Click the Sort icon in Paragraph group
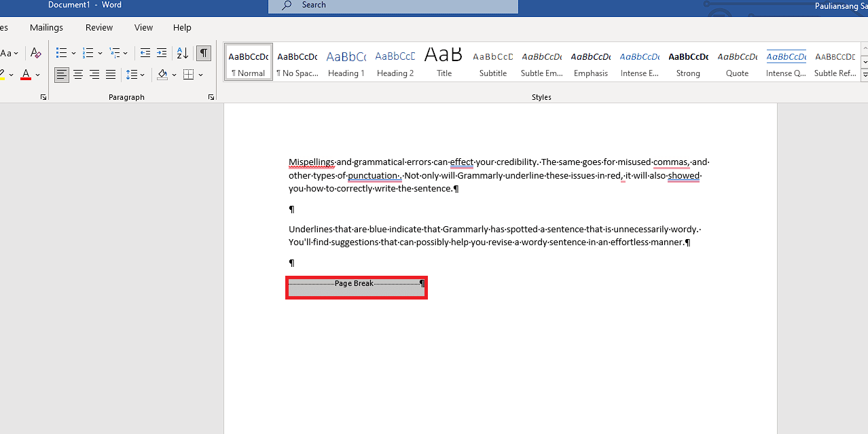Viewport: 868px width, 434px height. (182, 52)
